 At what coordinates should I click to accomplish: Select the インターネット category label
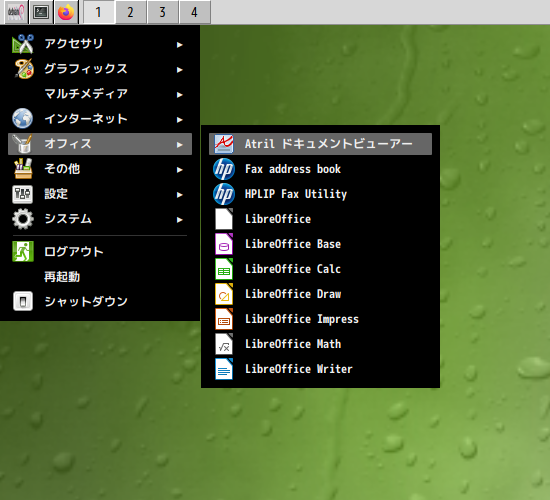point(86,119)
